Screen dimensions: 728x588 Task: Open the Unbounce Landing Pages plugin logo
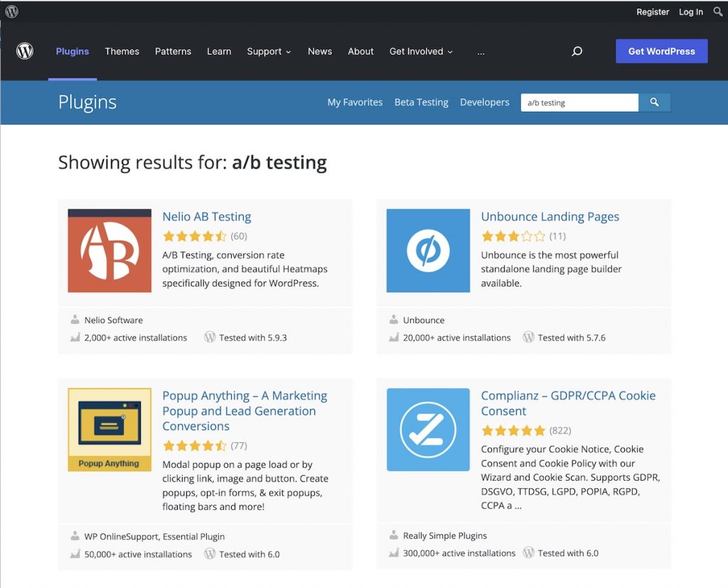[x=428, y=251]
